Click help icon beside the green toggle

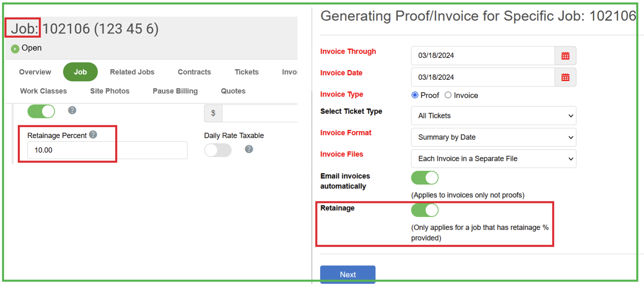pyautogui.click(x=72, y=110)
